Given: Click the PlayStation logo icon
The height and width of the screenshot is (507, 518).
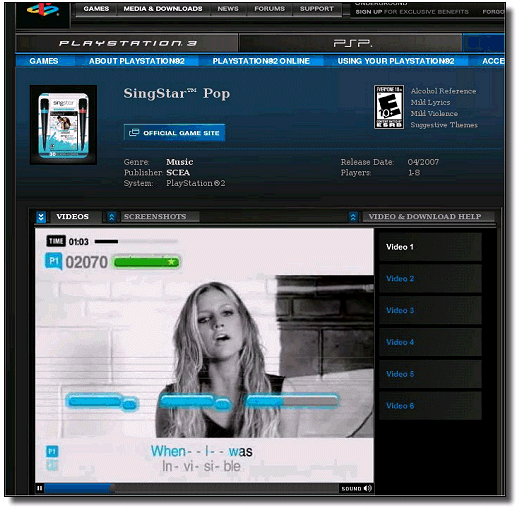Looking at the screenshot, I should tap(43, 9).
